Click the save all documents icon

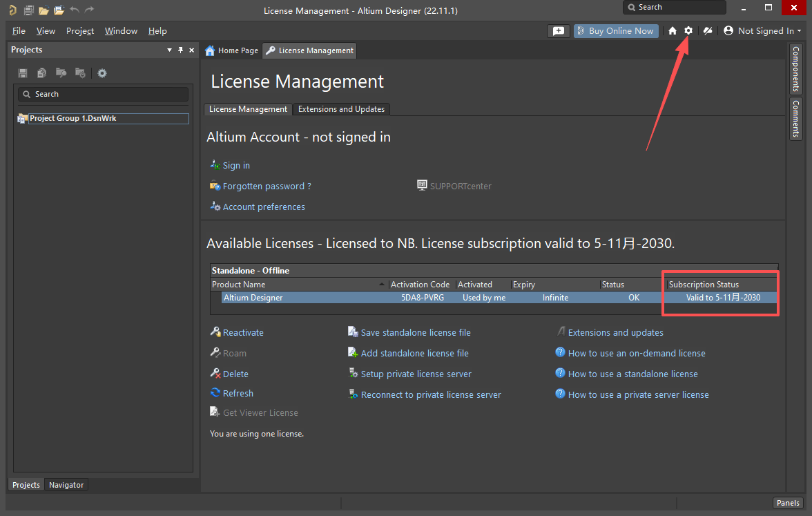click(28, 10)
